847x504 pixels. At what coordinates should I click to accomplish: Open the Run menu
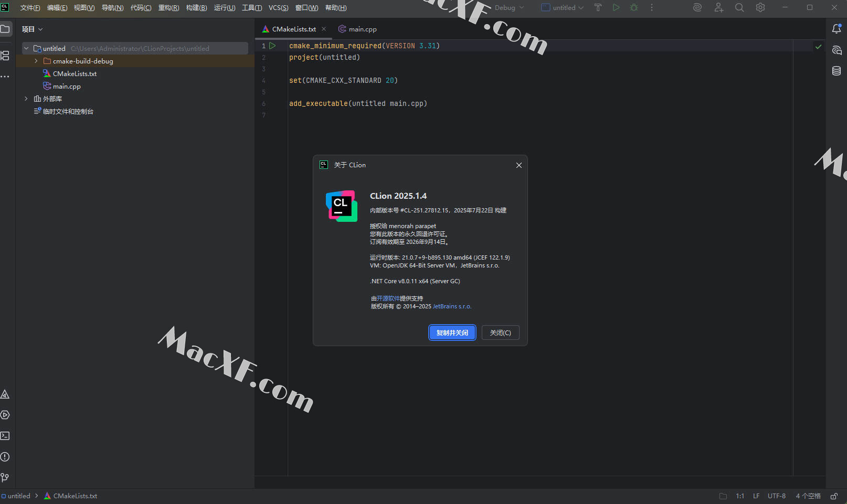[225, 7]
